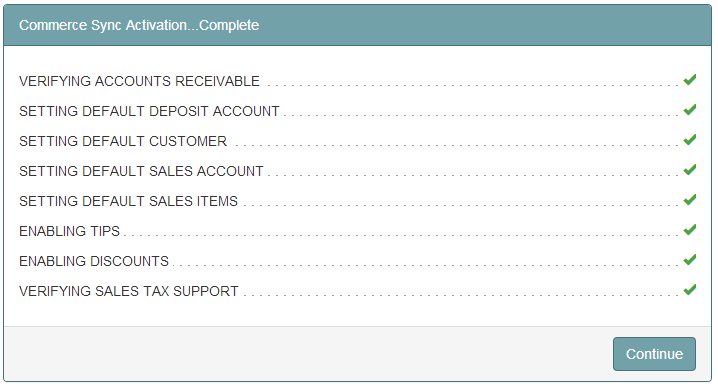Click the SETTING DEFAULT CUSTOMER label
Screen dimensions: 718x386
(123, 141)
